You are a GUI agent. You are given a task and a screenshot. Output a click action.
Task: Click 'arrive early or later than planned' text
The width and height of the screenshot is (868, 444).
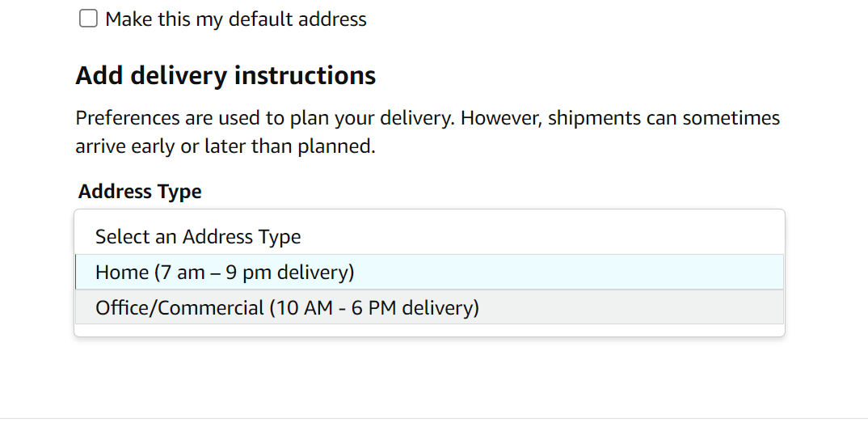point(225,146)
